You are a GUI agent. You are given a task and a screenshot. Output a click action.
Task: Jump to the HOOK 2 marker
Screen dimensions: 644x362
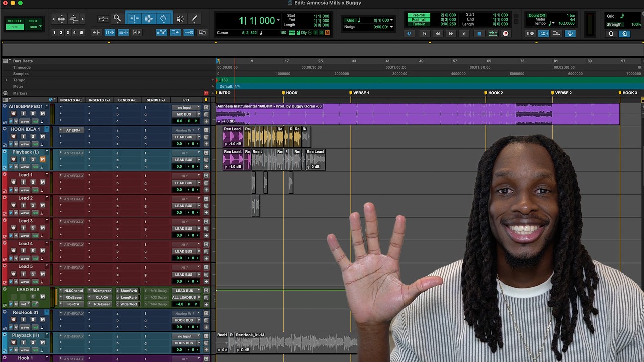[x=493, y=93]
